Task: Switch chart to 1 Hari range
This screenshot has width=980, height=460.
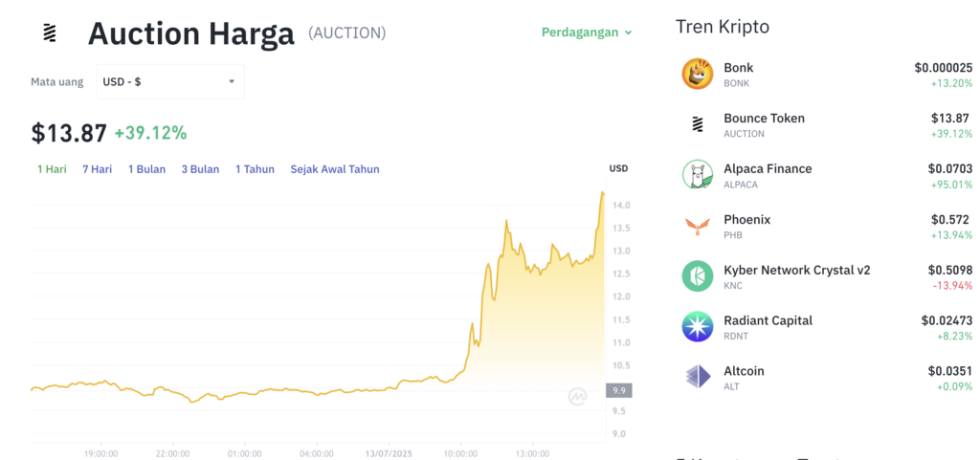Action: pyautogui.click(x=52, y=169)
